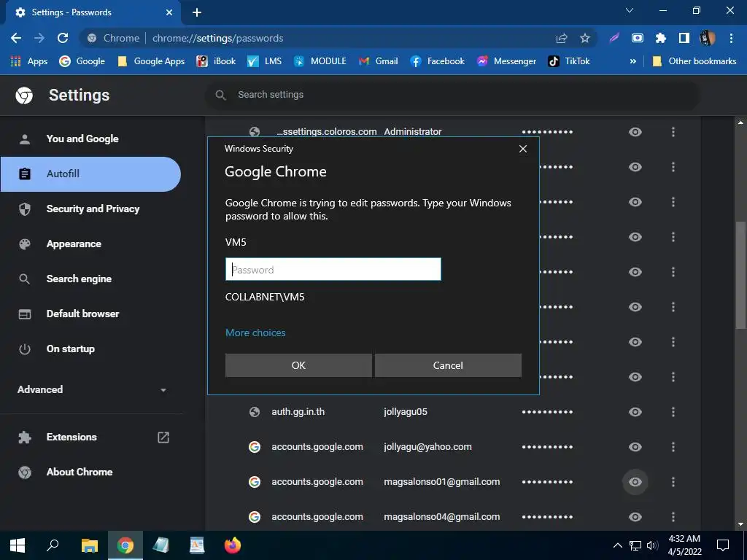This screenshot has height=560, width=747.
Task: Show the coloros.com Administrator password
Action: 635,132
